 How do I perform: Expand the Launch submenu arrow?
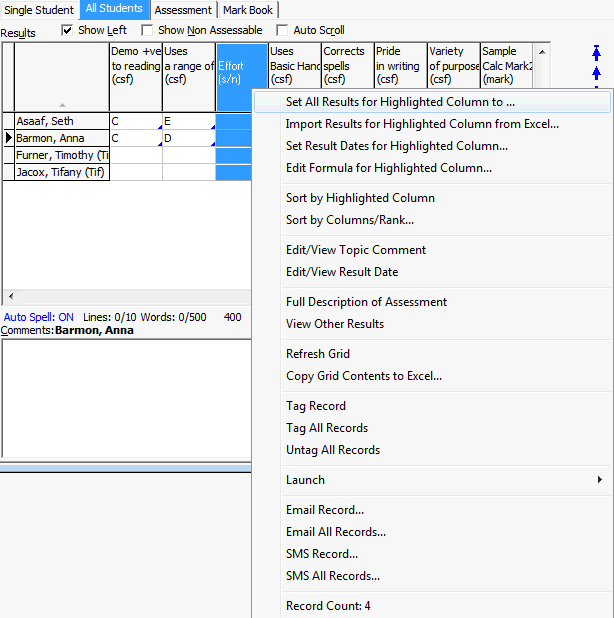[x=599, y=479]
